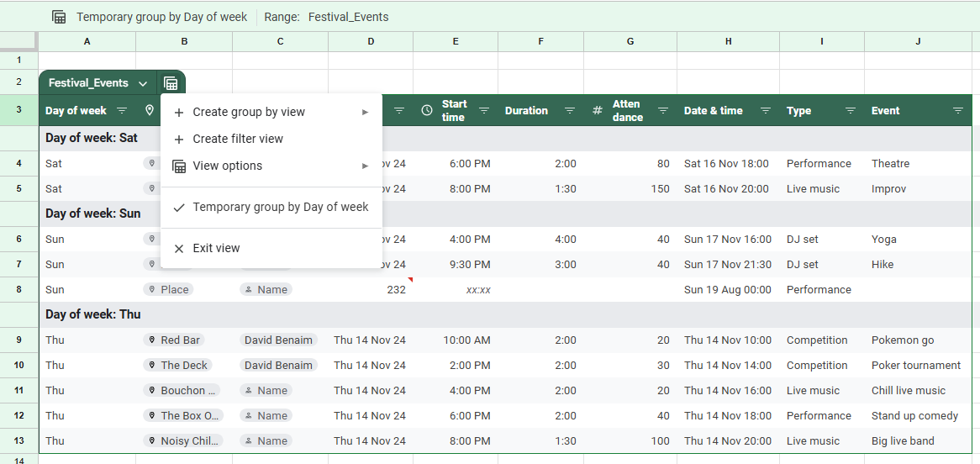Click the view icon in top bar

[x=59, y=17]
